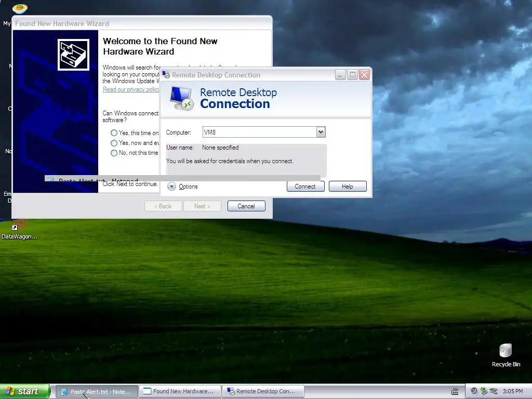
Task: Click 'None specified' user name text
Action: point(220,148)
